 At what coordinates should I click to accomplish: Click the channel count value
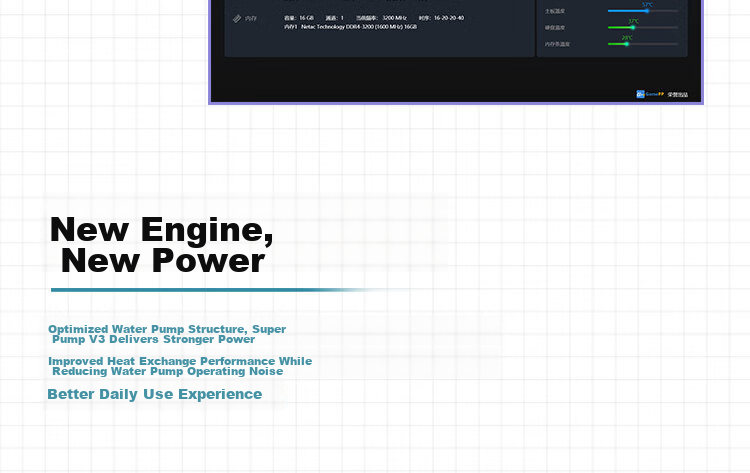(x=342, y=18)
